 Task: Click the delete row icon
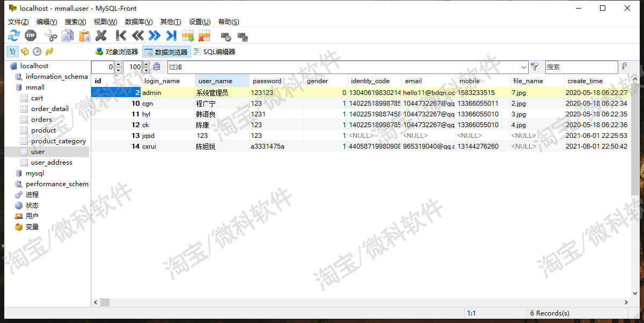(x=204, y=36)
